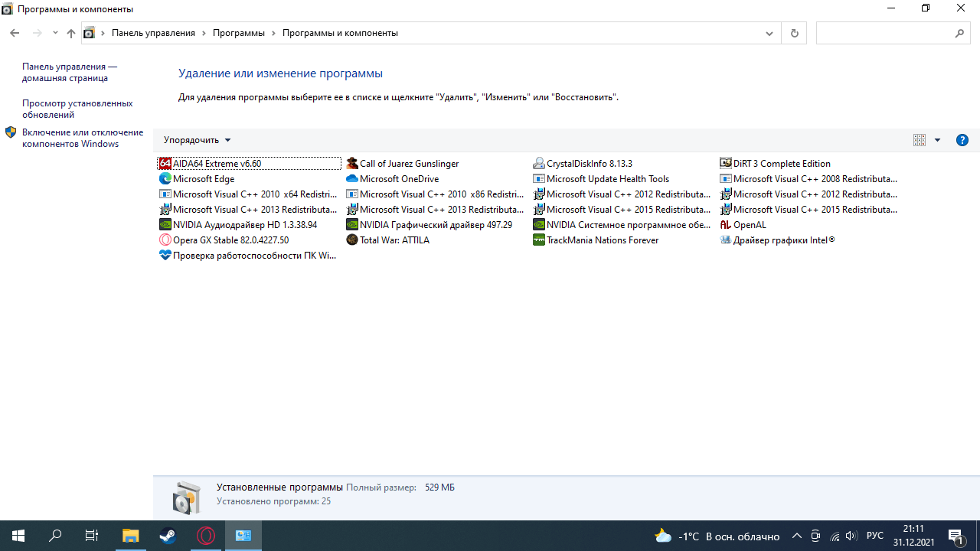980x551 pixels.
Task: Select the TrackMania Nations Forever icon
Action: pos(539,240)
